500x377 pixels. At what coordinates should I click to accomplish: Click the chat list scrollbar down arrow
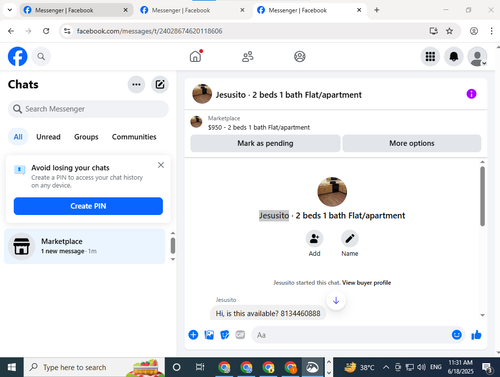coord(173,259)
